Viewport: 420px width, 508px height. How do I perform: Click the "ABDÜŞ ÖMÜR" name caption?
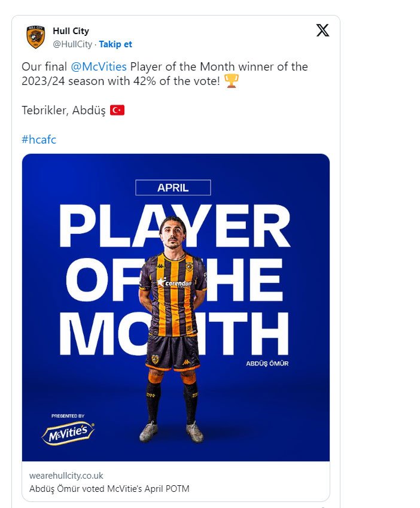(x=267, y=363)
